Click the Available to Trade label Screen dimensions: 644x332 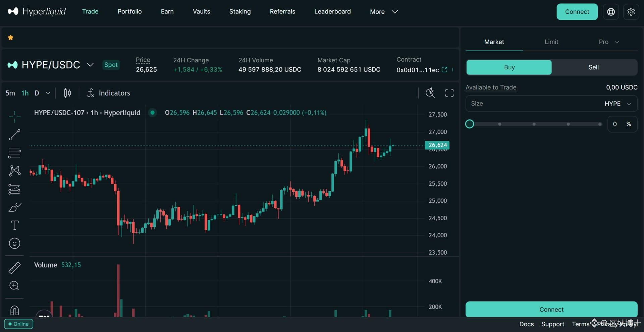coord(491,87)
